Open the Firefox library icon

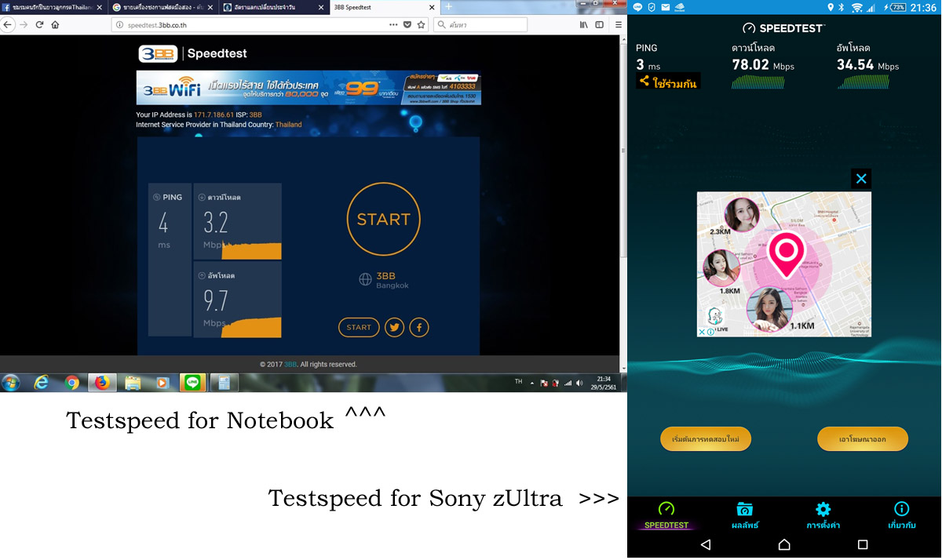click(x=583, y=24)
